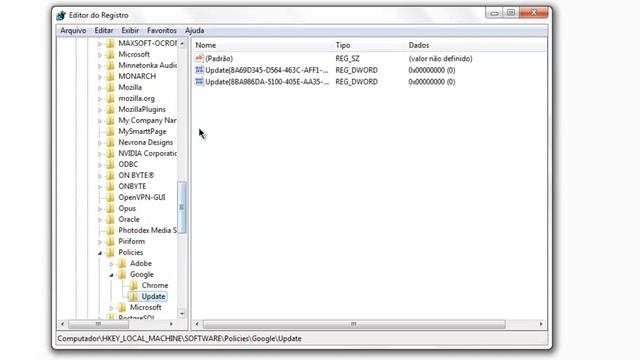The image size is (640, 360).
Task: Click the MONARCH folder icon
Action: click(110, 76)
